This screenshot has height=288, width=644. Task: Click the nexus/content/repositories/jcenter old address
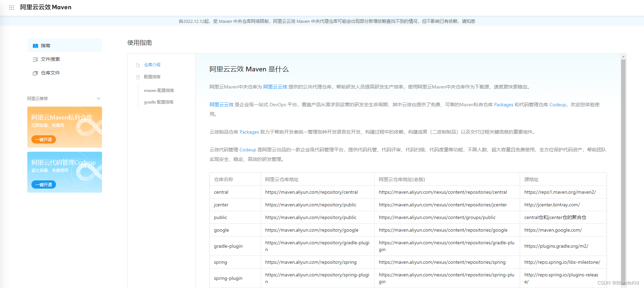coord(443,205)
